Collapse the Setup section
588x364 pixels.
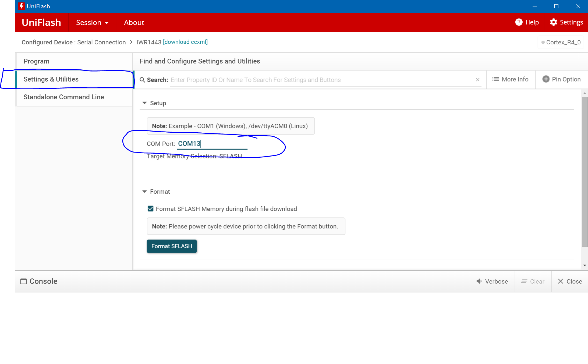pos(144,103)
